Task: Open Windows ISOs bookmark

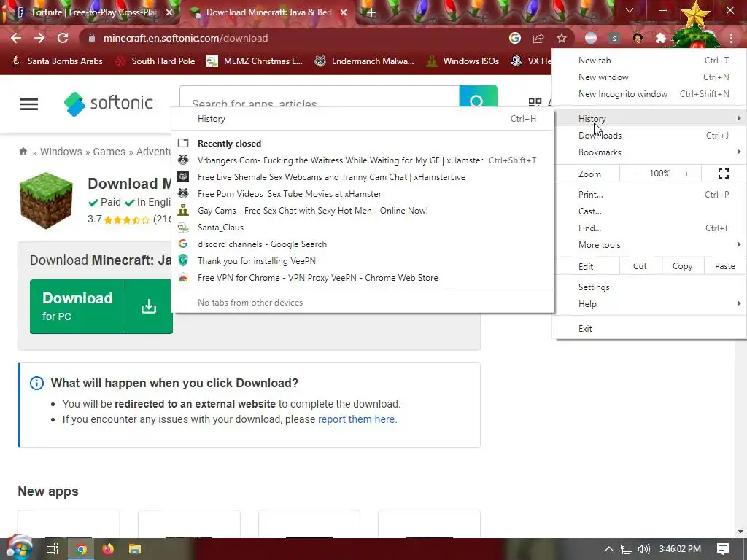Action: point(463,61)
